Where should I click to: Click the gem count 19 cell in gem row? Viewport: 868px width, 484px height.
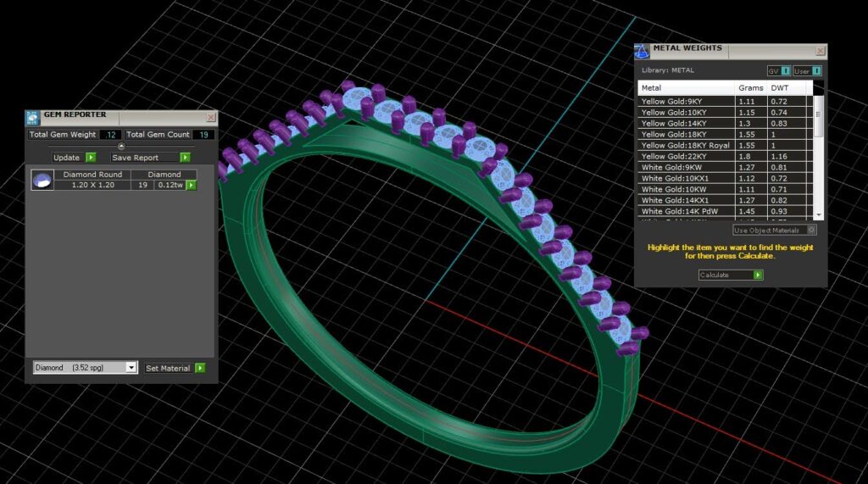click(142, 185)
